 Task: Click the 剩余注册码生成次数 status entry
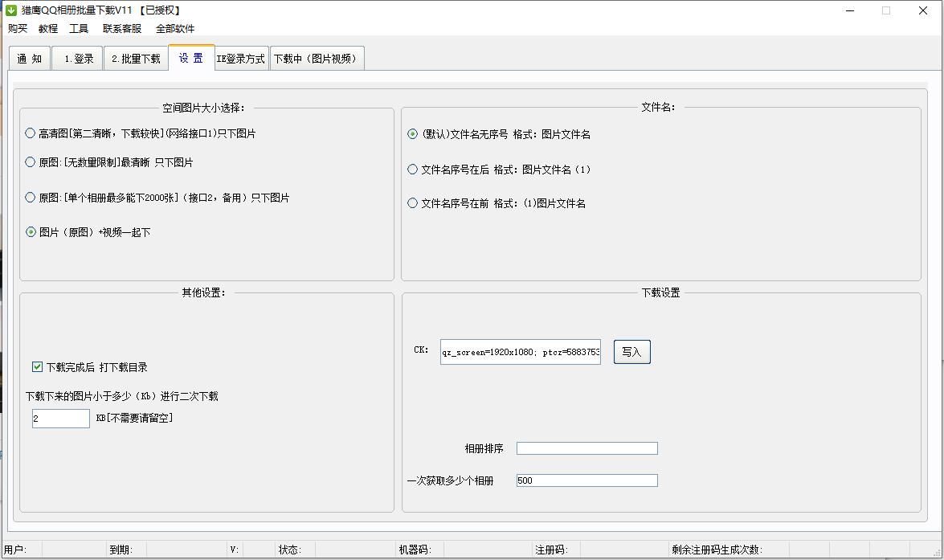click(x=717, y=550)
